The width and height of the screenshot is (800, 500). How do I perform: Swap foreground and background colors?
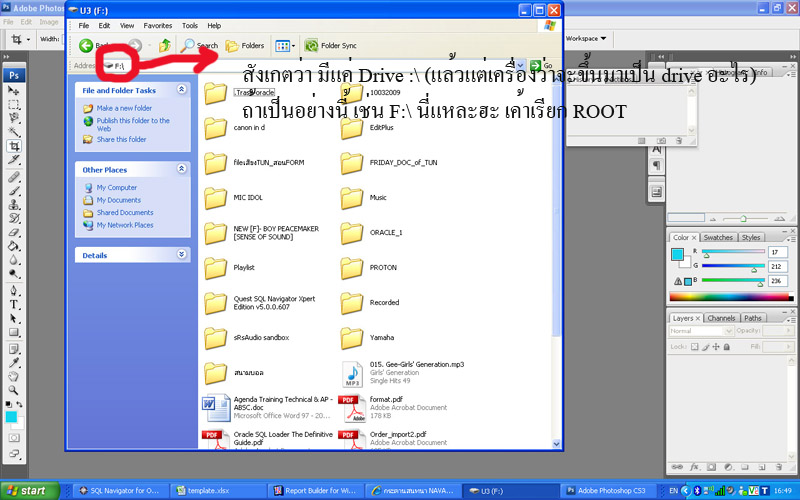coord(19,404)
